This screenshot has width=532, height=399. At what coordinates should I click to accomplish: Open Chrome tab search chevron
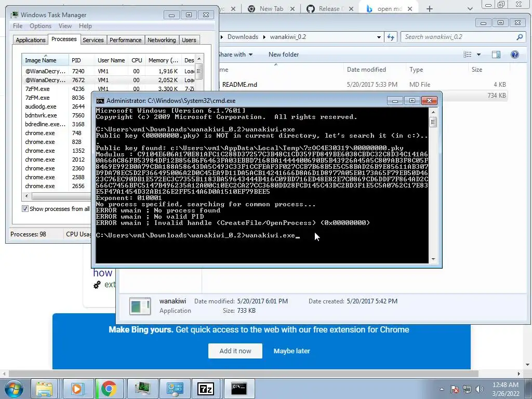470,9
